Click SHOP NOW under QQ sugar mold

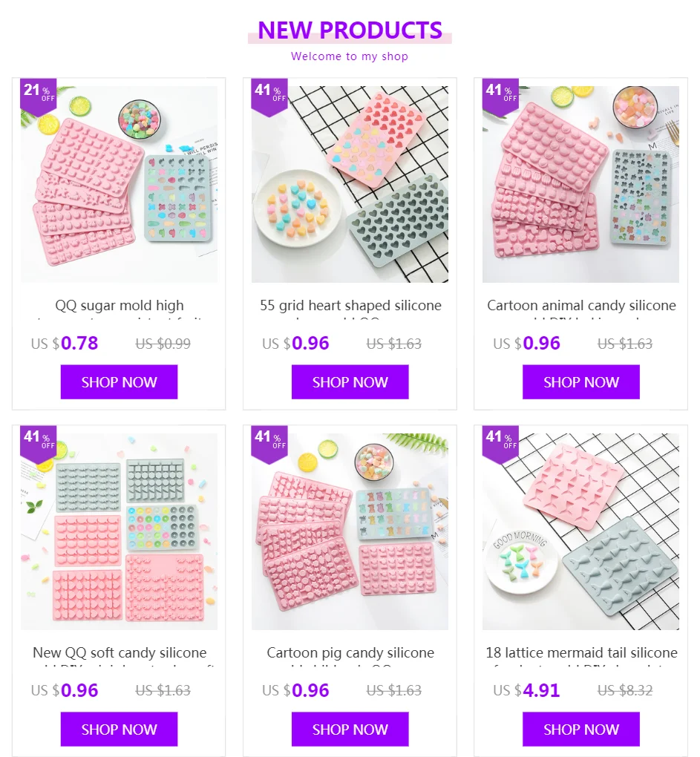click(x=120, y=382)
